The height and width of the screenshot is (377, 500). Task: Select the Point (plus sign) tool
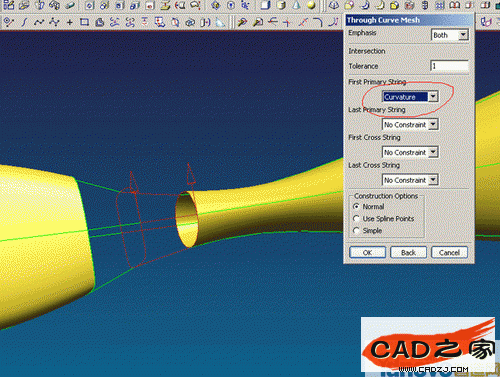pyautogui.click(x=69, y=22)
